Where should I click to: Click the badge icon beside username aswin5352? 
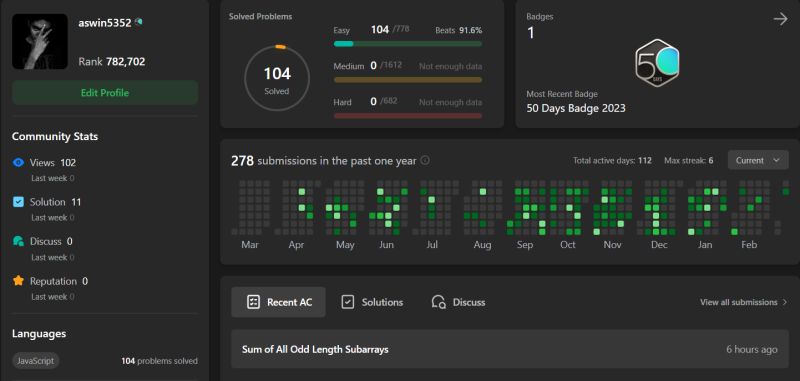[138, 22]
